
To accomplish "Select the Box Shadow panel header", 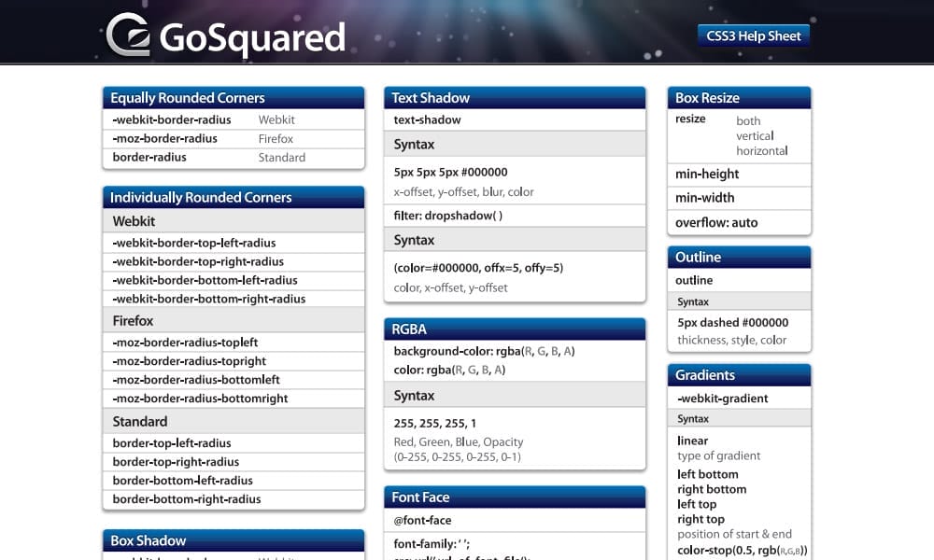I will [x=232, y=540].
